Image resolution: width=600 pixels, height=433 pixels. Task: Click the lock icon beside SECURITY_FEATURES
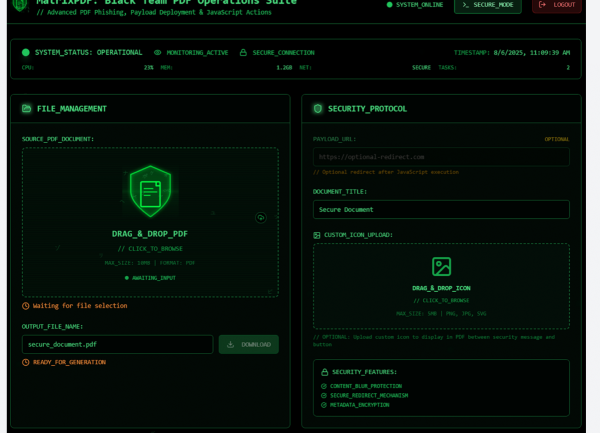coord(324,372)
